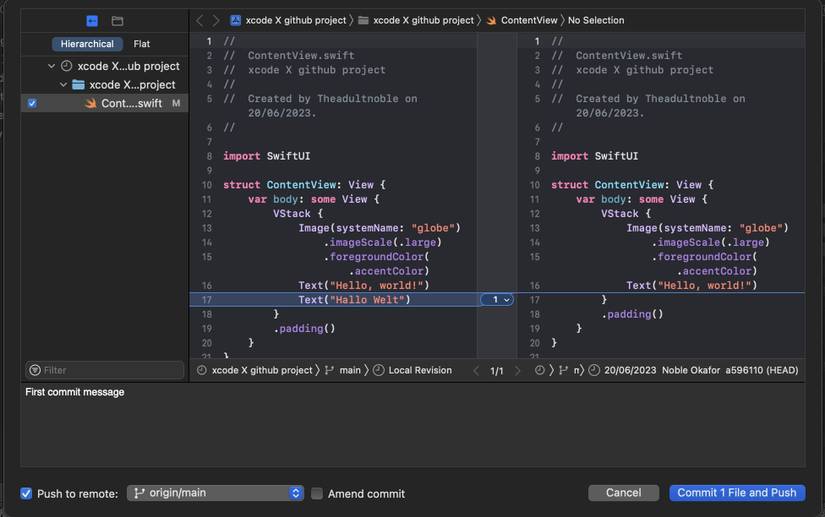Image resolution: width=825 pixels, height=517 pixels.
Task: Open the 20/06/2023 commit revision selector
Action: (x=630, y=370)
